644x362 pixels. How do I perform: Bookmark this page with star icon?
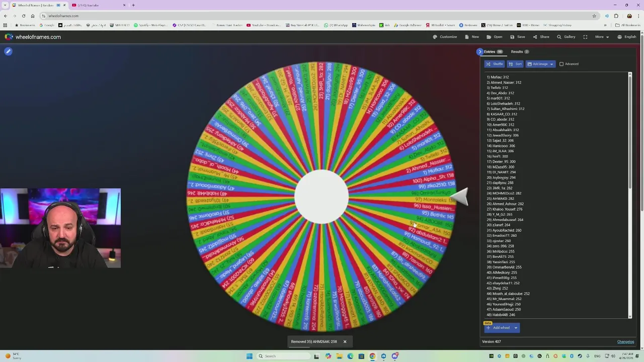click(x=594, y=16)
